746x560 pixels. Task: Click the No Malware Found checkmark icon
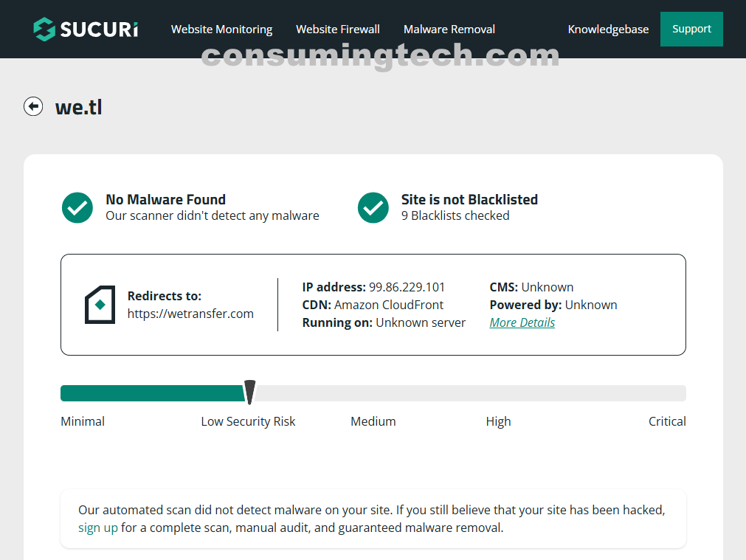click(77, 208)
